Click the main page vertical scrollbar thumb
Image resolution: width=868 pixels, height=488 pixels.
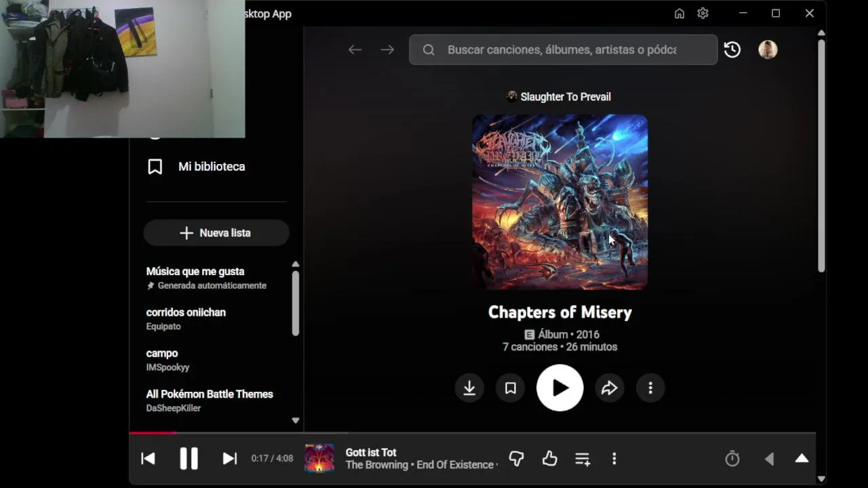821,156
